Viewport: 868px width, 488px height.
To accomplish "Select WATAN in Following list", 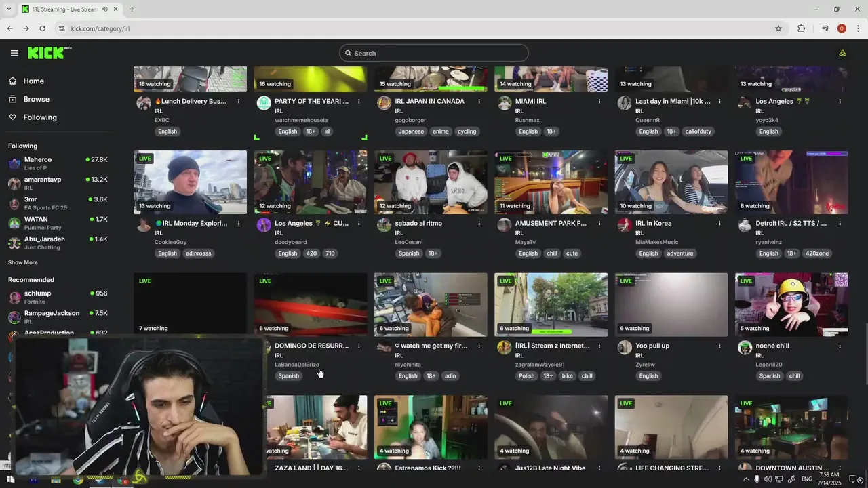I will [x=58, y=223].
